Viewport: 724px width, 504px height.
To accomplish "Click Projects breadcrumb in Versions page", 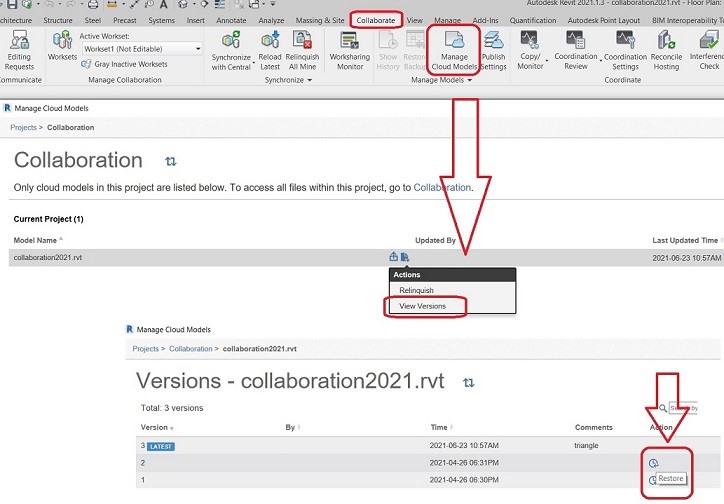I will [145, 348].
